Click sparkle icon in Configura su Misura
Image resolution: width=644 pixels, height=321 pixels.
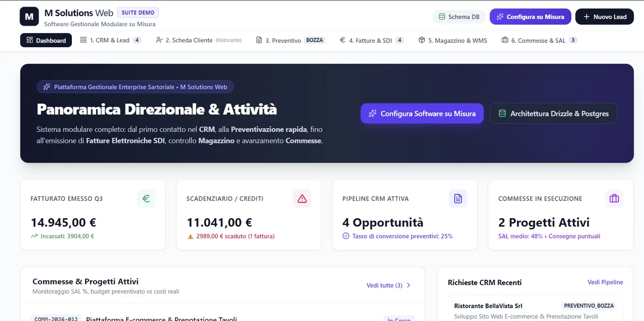(500, 17)
